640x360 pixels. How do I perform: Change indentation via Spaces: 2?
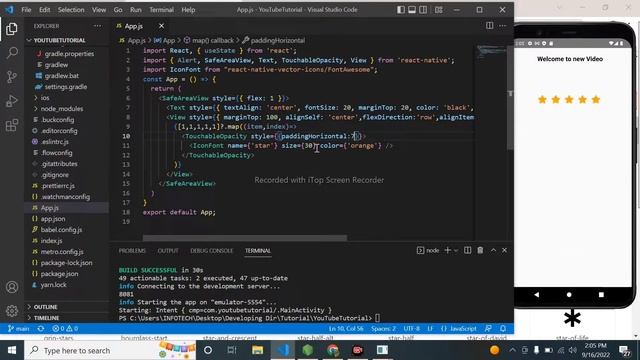(383, 329)
